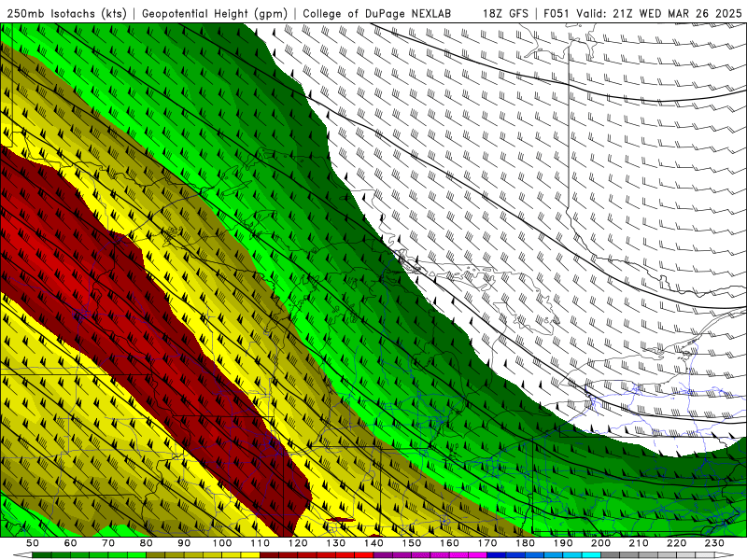This screenshot has width=747, height=560.
Task: Click the 160 label on the color scale
Action: tap(450, 543)
